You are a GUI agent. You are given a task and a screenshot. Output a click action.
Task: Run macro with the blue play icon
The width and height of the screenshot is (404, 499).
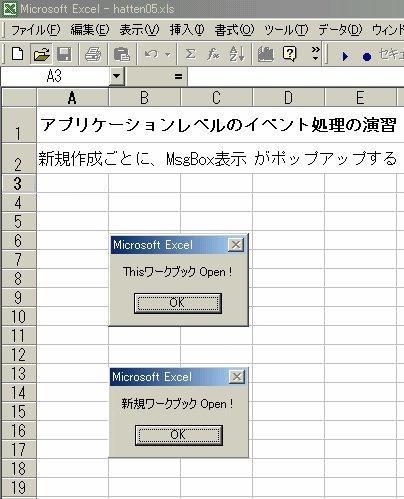[x=345, y=56]
